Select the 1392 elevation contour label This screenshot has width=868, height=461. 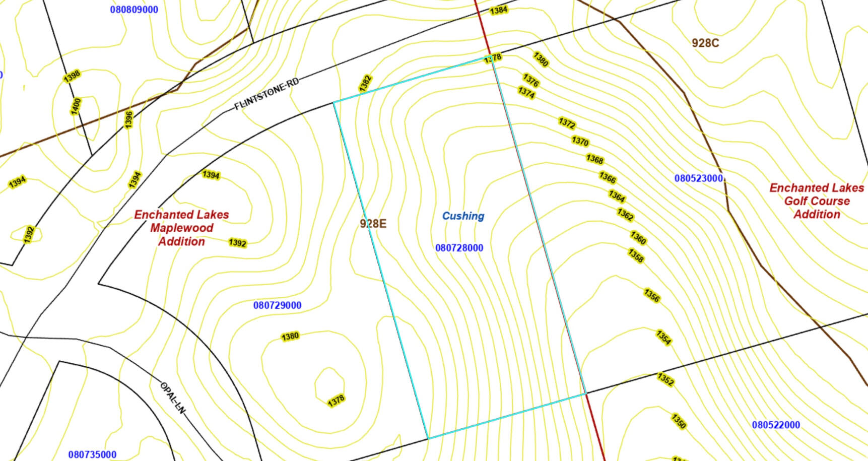237,243
